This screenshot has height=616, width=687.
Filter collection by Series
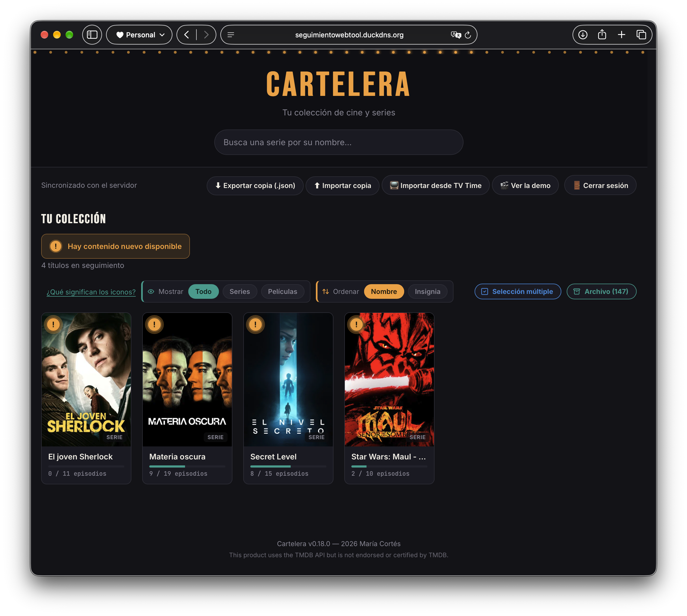pyautogui.click(x=240, y=292)
